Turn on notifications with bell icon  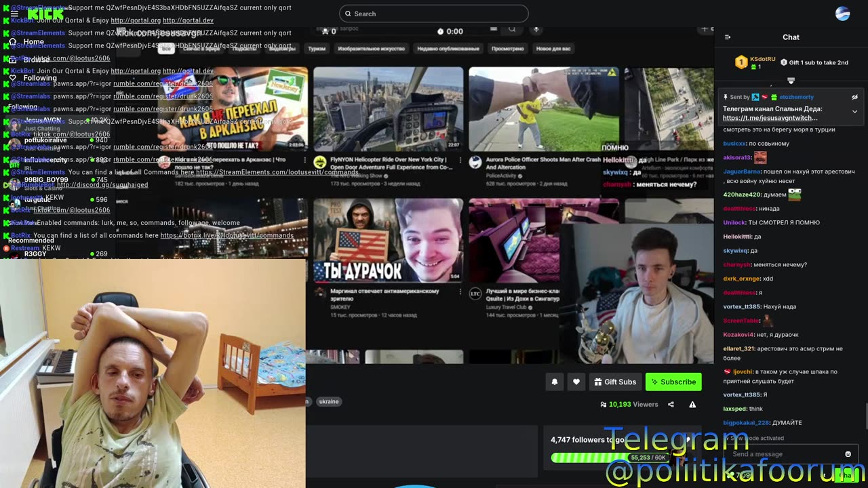click(554, 382)
